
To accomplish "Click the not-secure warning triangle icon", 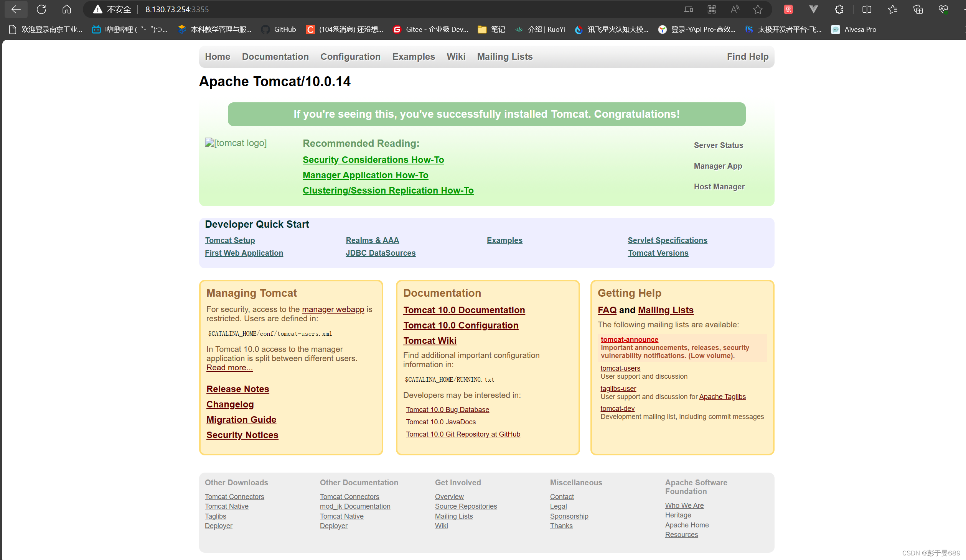I will click(98, 9).
